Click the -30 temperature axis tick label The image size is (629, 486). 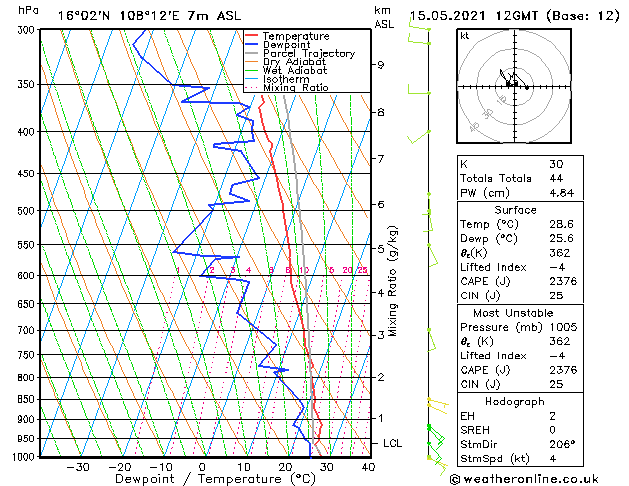click(x=77, y=468)
